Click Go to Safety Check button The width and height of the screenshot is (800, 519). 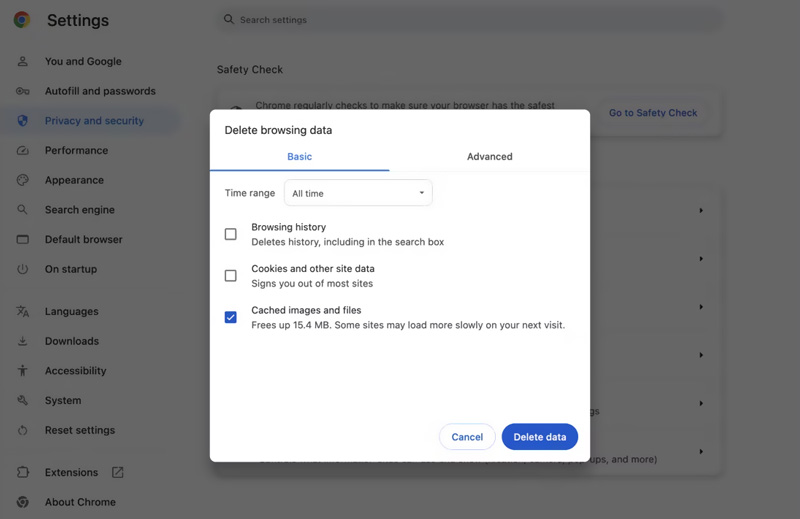pyautogui.click(x=653, y=113)
